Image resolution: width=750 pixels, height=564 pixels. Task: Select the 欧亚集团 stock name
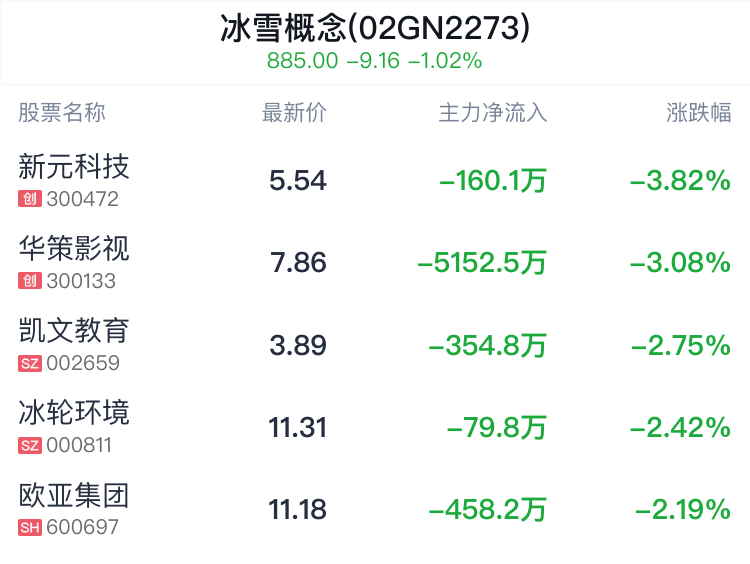pyautogui.click(x=74, y=494)
